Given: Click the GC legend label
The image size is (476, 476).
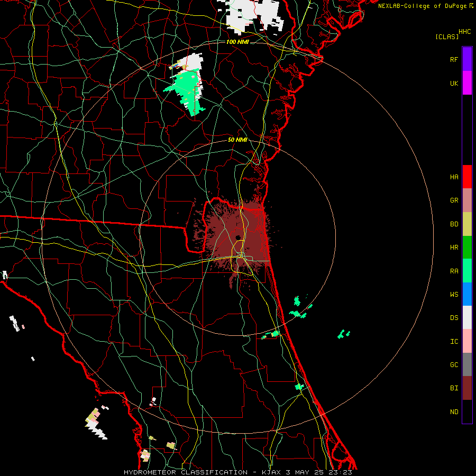Looking at the screenshot, I should point(454,365).
